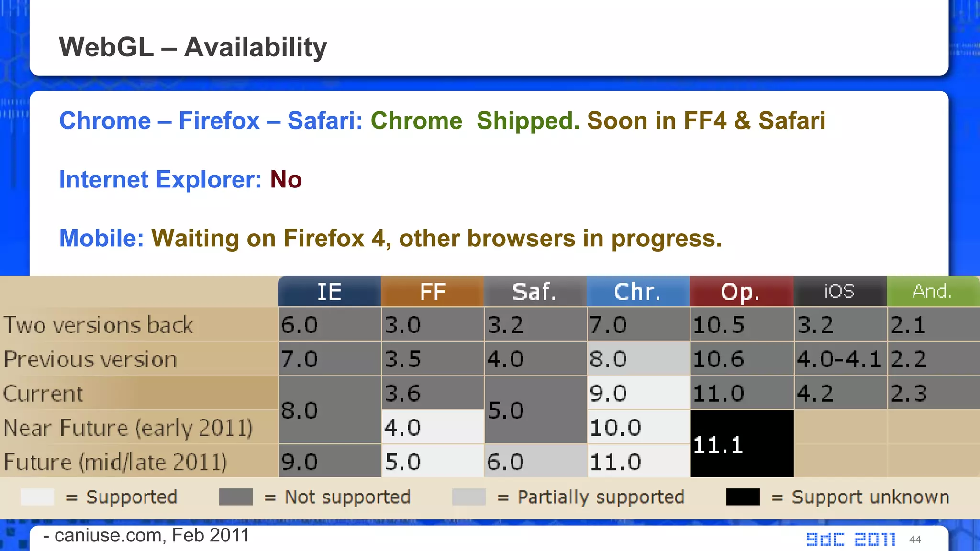Select the IE column header
The width and height of the screenshot is (980, 551).
[x=329, y=291]
